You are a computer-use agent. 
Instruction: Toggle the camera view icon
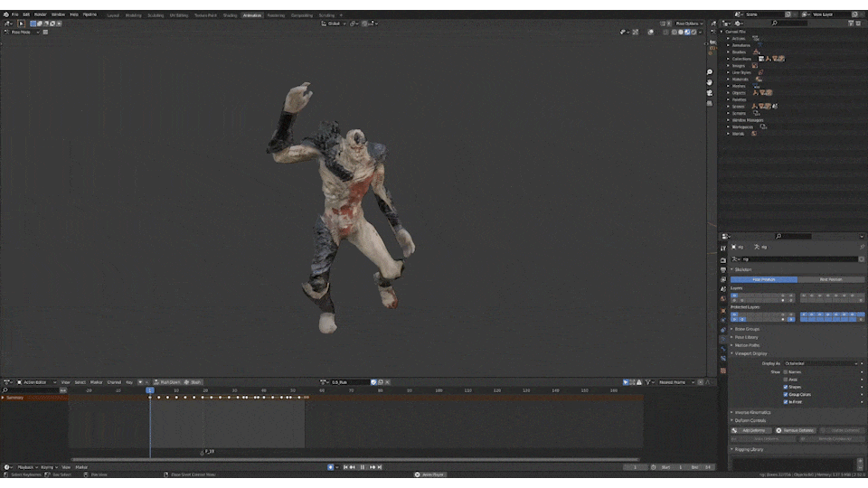[710, 92]
